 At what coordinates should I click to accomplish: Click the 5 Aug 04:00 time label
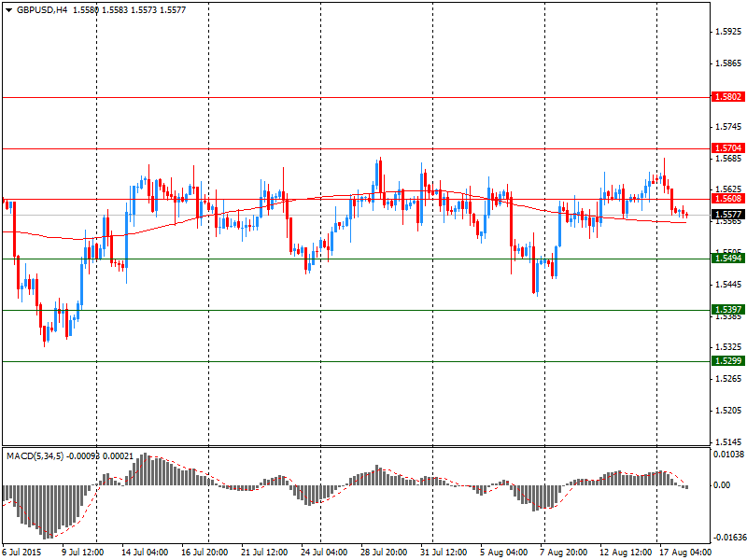click(503, 553)
